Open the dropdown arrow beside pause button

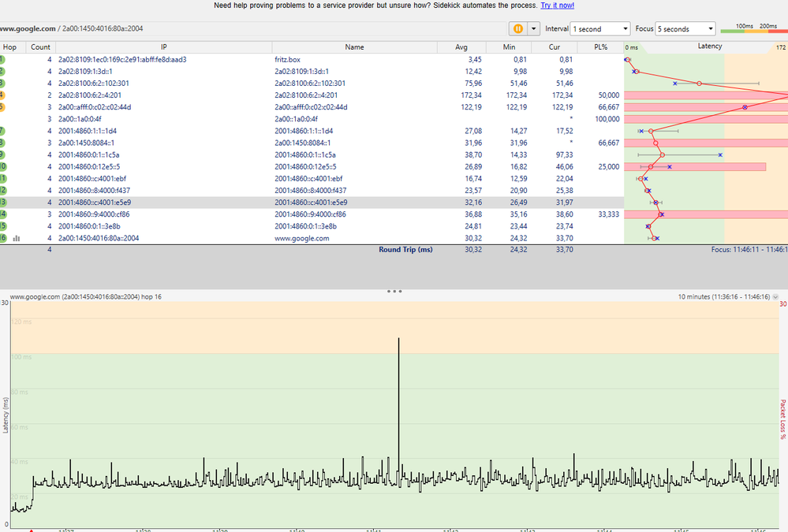click(x=533, y=28)
